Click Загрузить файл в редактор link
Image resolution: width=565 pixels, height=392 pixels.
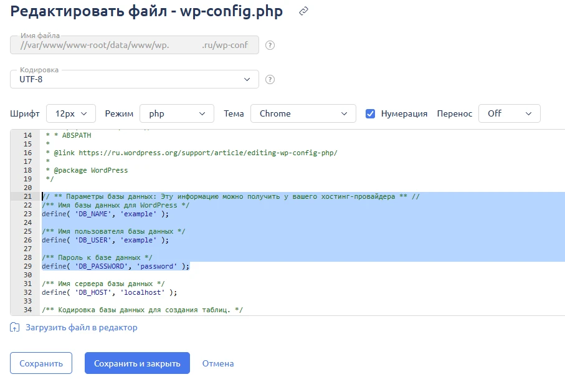pos(81,327)
